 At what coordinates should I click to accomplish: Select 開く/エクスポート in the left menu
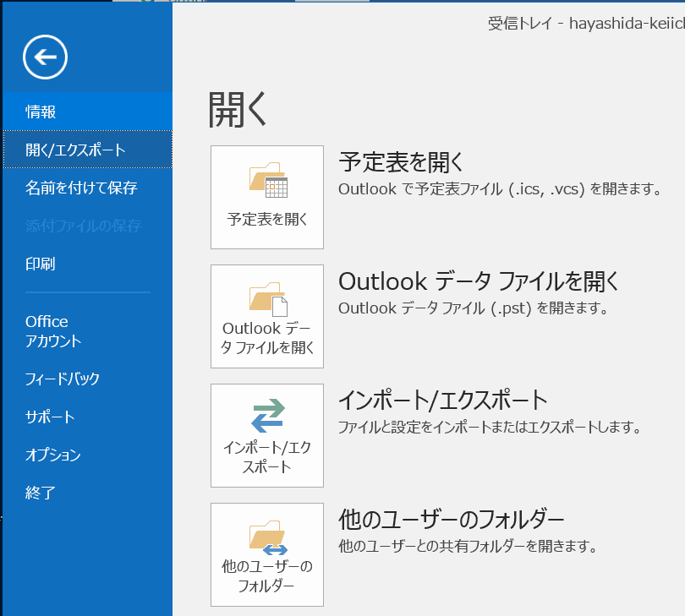tap(75, 150)
